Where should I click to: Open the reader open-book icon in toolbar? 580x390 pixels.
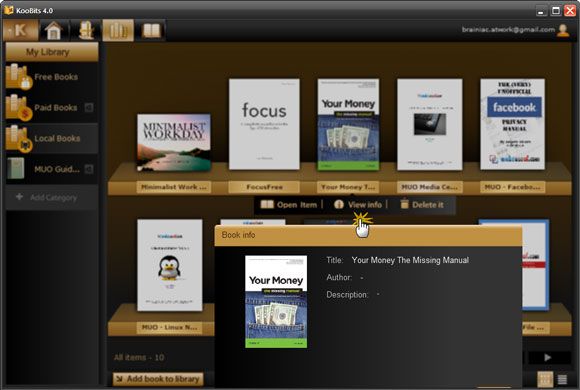tap(151, 30)
